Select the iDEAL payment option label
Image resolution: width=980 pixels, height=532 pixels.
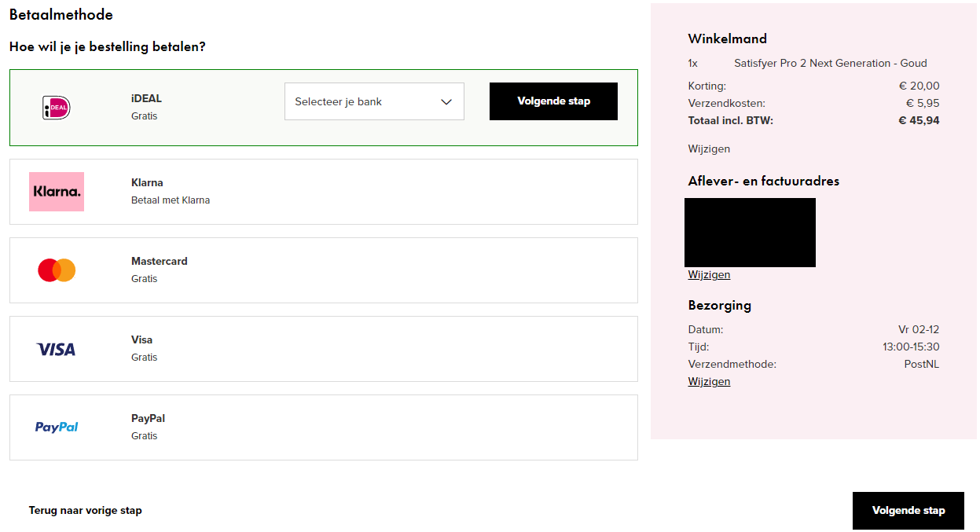(x=146, y=99)
